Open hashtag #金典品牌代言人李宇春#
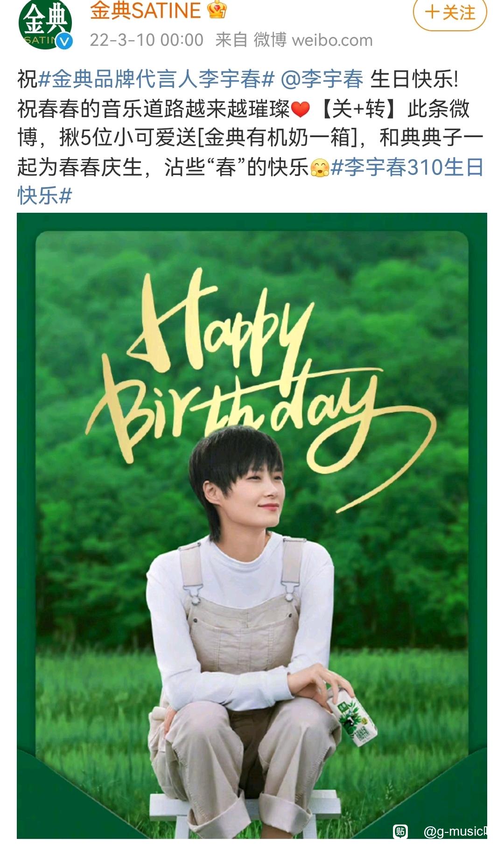This screenshot has height=845, width=504. tap(156, 79)
